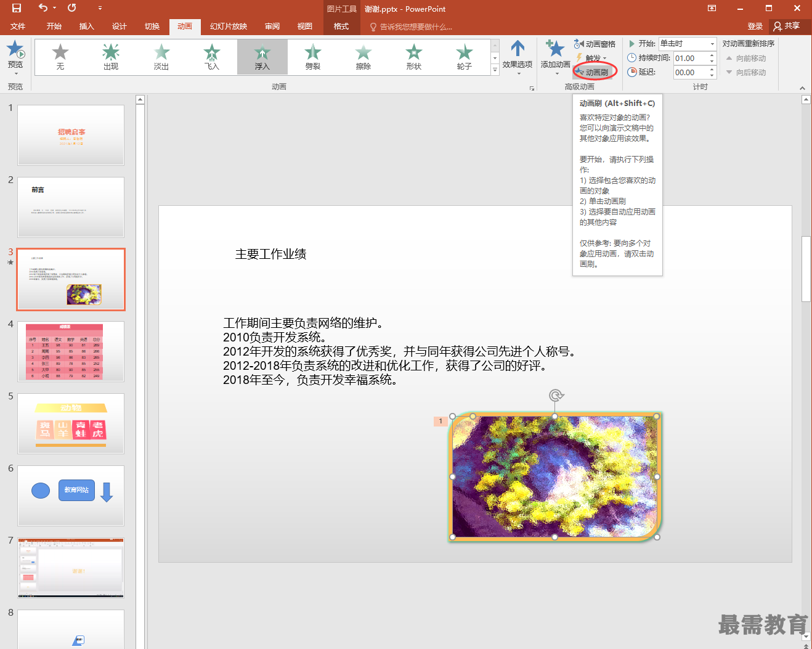Select the 淡出 fade animation

(161, 57)
